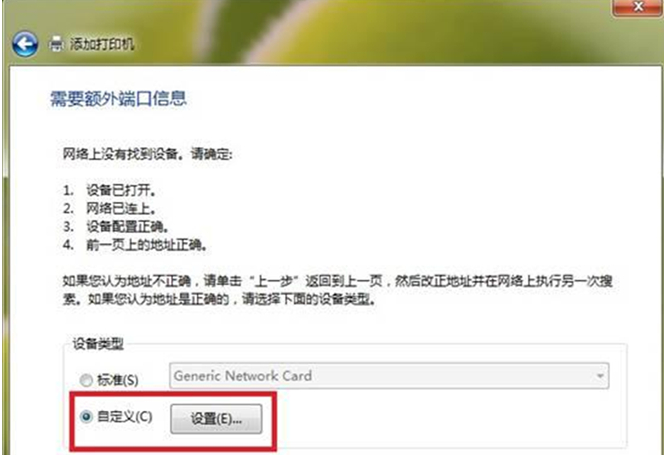Click the paragraph beginning 如果您认为地址不正确

[338, 290]
